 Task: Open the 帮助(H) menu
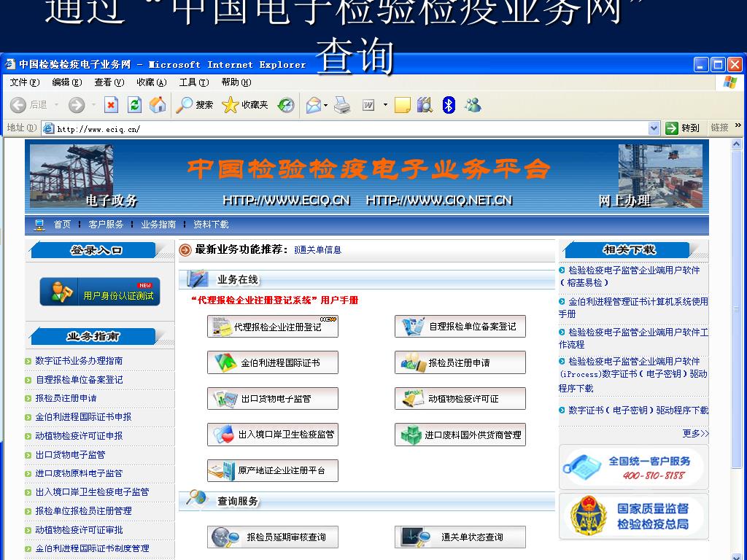(236, 82)
